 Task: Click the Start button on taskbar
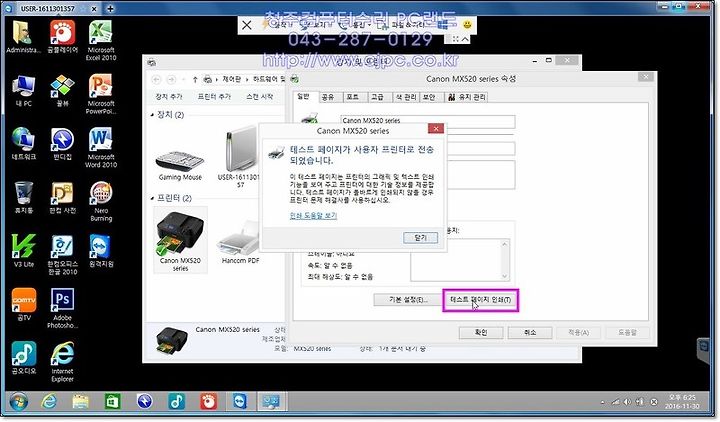tap(18, 401)
